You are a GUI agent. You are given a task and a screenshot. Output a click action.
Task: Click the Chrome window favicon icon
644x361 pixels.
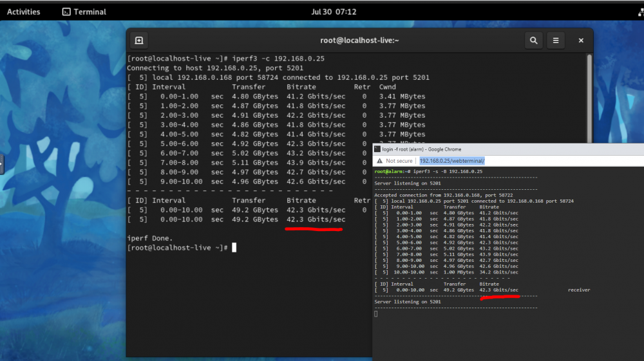(377, 149)
